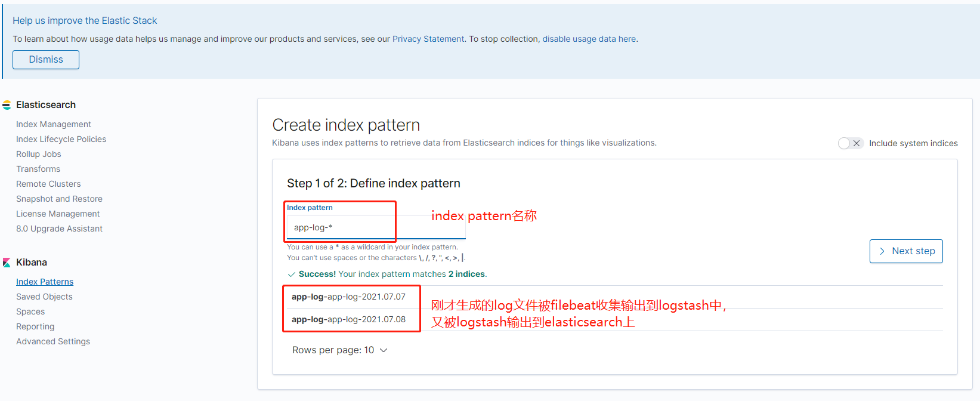The height and width of the screenshot is (401, 980).
Task: Open Advanced Settings
Action: (53, 341)
